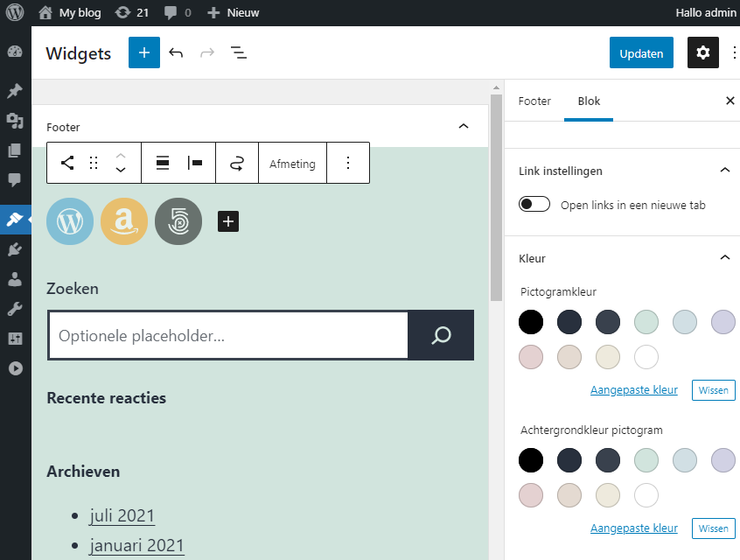This screenshot has width=740, height=560.
Task: Collapse the Link instellingen section
Action: 725,170
